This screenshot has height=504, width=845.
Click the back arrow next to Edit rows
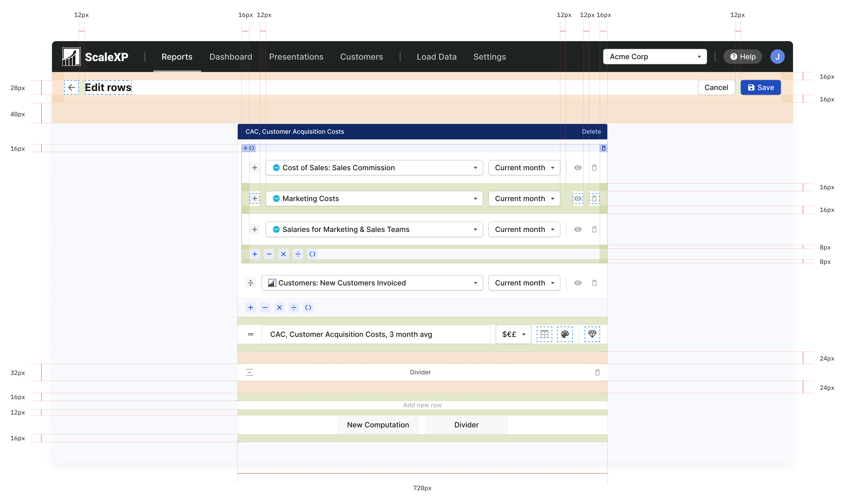click(x=71, y=88)
